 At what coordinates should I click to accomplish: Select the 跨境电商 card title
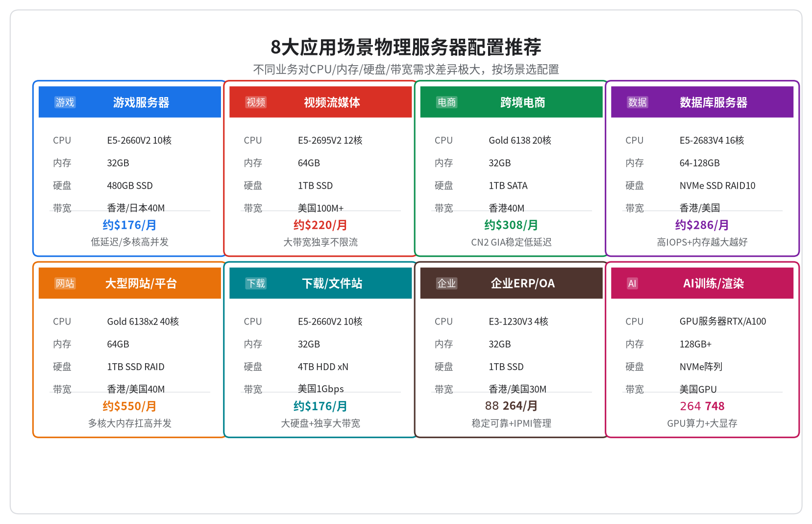[x=522, y=102]
